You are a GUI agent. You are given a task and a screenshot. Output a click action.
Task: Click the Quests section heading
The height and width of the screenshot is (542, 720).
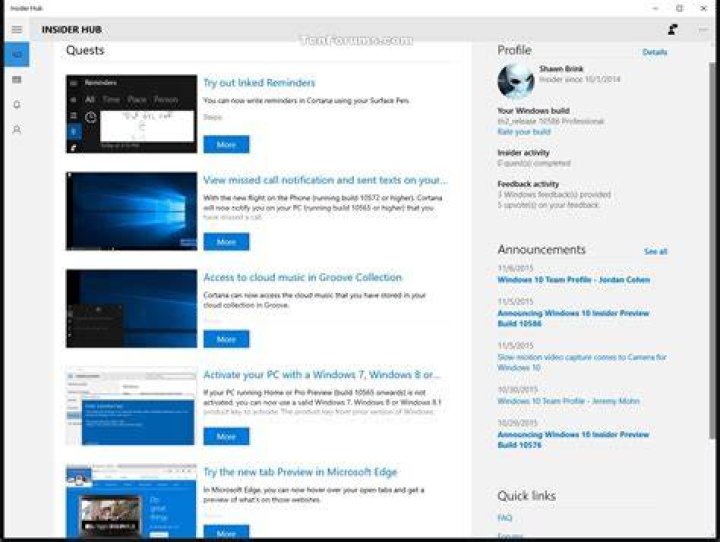tap(85, 51)
